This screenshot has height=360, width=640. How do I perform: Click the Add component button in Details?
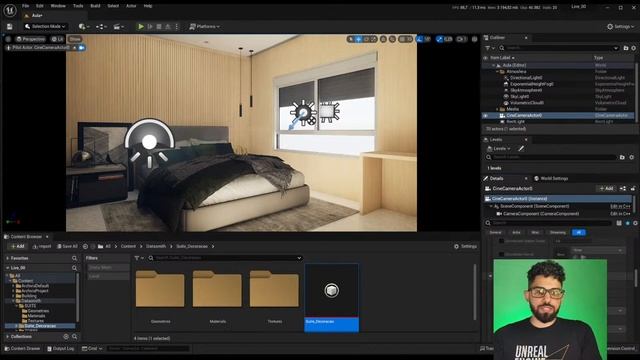[607, 189]
